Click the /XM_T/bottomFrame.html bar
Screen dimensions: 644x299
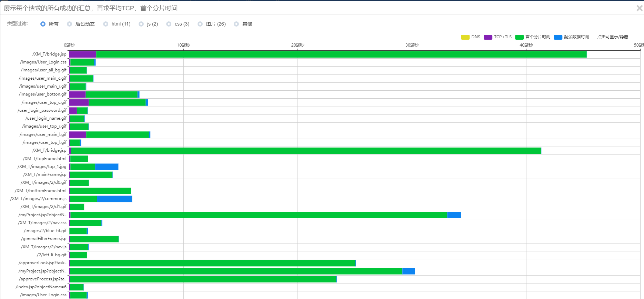tap(100, 191)
